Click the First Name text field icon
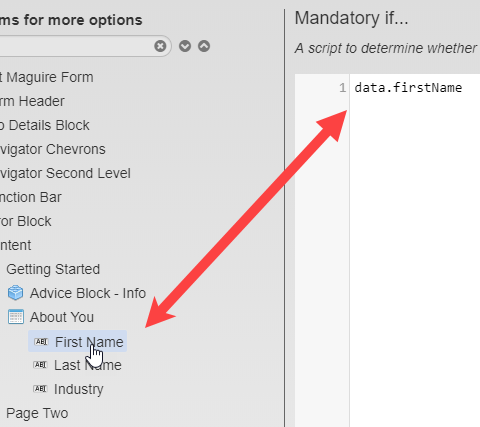The image size is (480, 427). [42, 342]
